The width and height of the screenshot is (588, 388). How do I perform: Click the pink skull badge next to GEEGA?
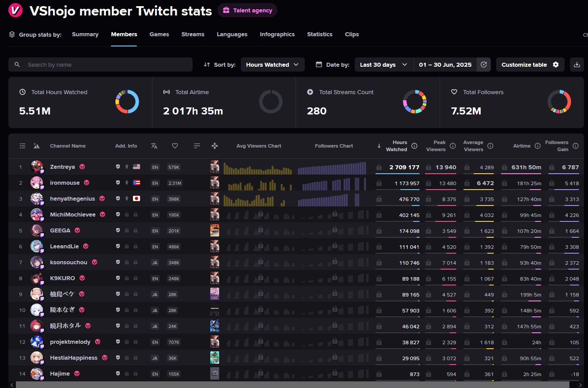(x=77, y=231)
